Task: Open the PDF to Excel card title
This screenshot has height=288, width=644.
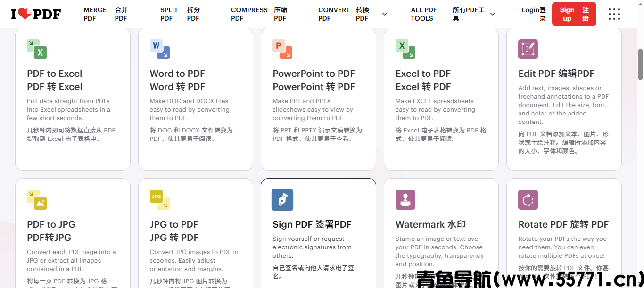Action: pos(55,80)
